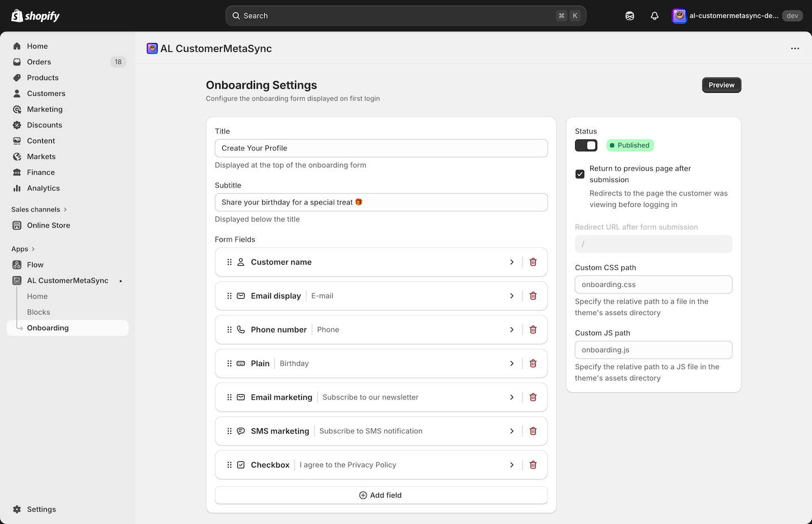
Task: Delete the Checkbox Privacy Policy field
Action: tap(533, 465)
